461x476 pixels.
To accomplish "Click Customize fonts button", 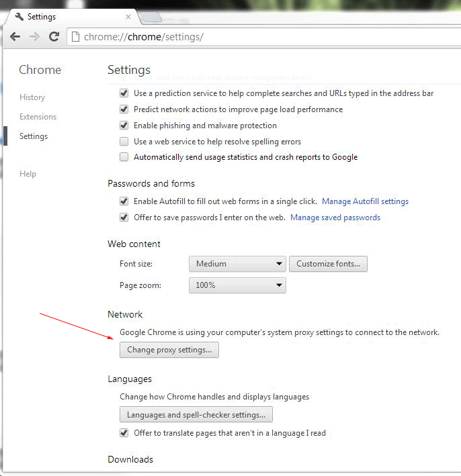I will [328, 264].
